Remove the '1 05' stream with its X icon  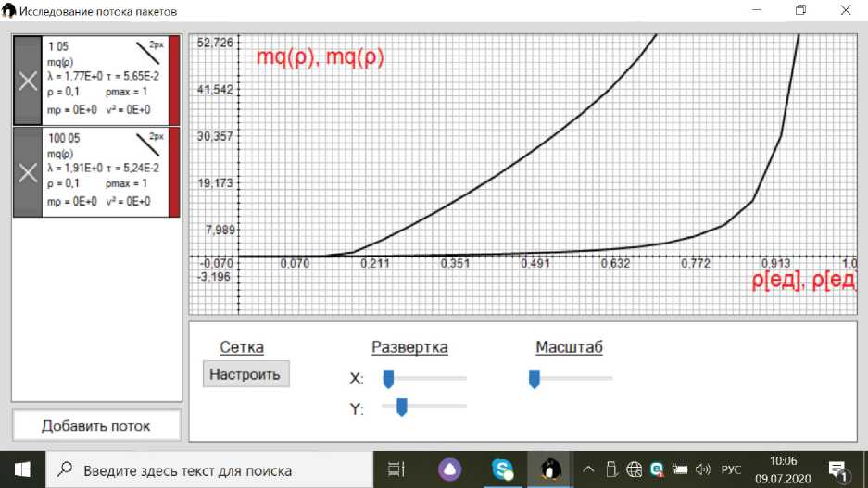[28, 81]
